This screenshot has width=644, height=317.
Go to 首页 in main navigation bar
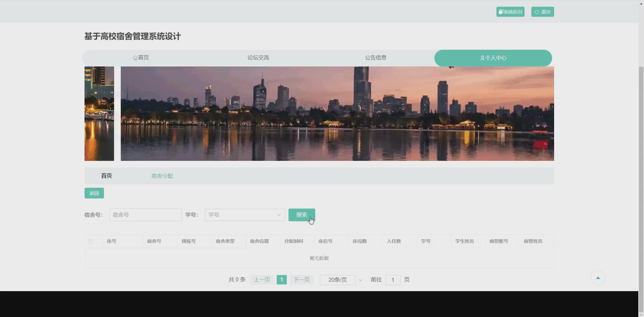coord(141,58)
